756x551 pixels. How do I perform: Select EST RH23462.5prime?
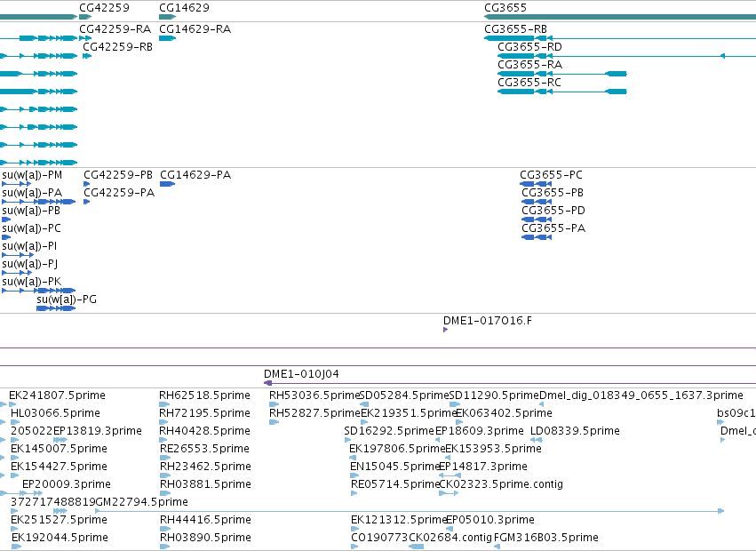tap(205, 467)
